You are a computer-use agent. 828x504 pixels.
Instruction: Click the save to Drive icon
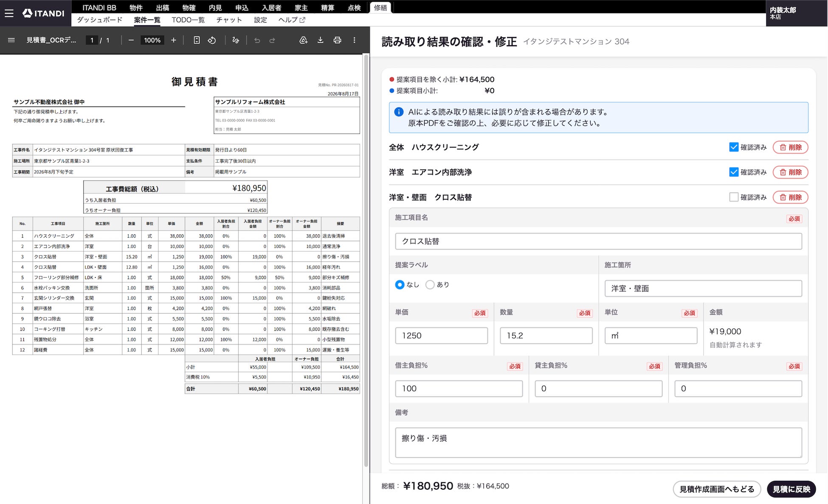pos(303,40)
